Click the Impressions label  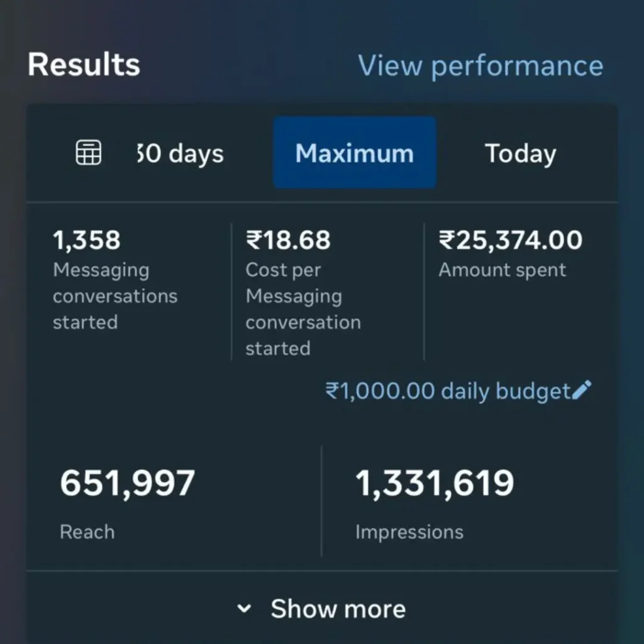[409, 532]
